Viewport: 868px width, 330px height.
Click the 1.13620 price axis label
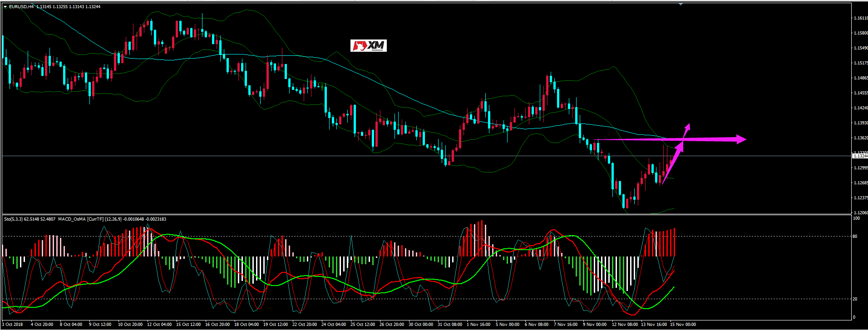click(x=861, y=138)
